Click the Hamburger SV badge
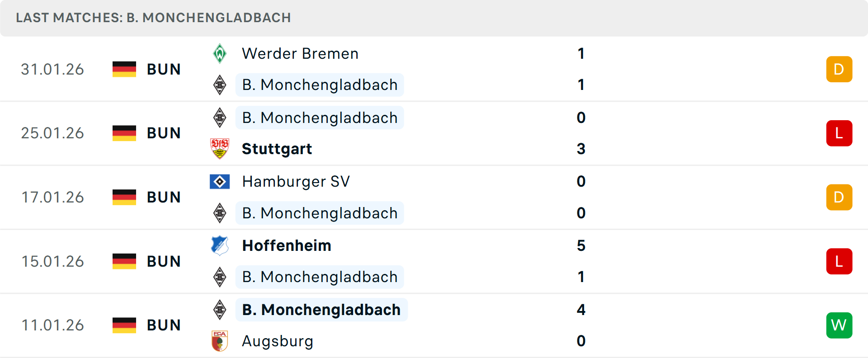Screen dimensions: 868x358 [220, 181]
